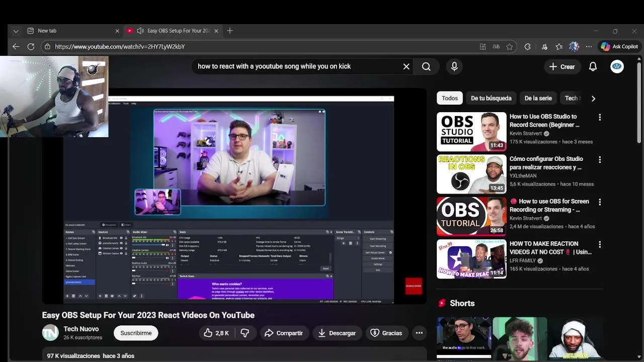Submit search with magnifying glass icon
Screen dimensions: 644x362
(x=426, y=66)
